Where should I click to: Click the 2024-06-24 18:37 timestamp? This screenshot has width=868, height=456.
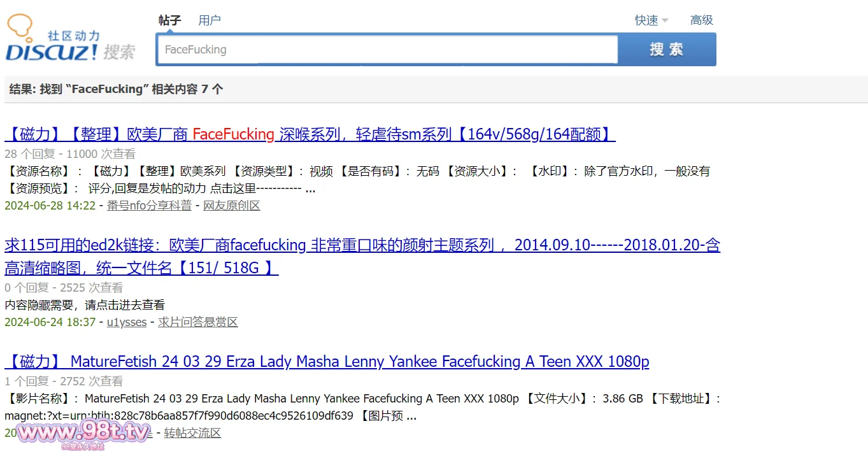tap(50, 322)
